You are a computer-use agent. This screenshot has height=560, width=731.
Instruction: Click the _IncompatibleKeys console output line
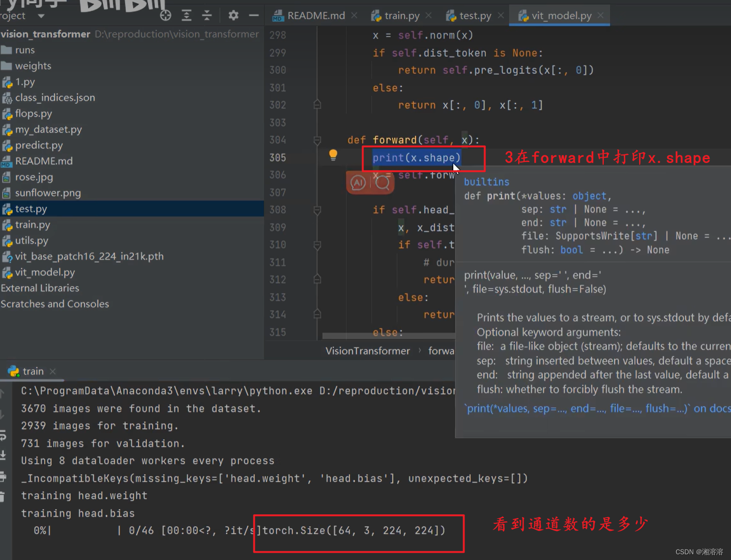tap(274, 479)
